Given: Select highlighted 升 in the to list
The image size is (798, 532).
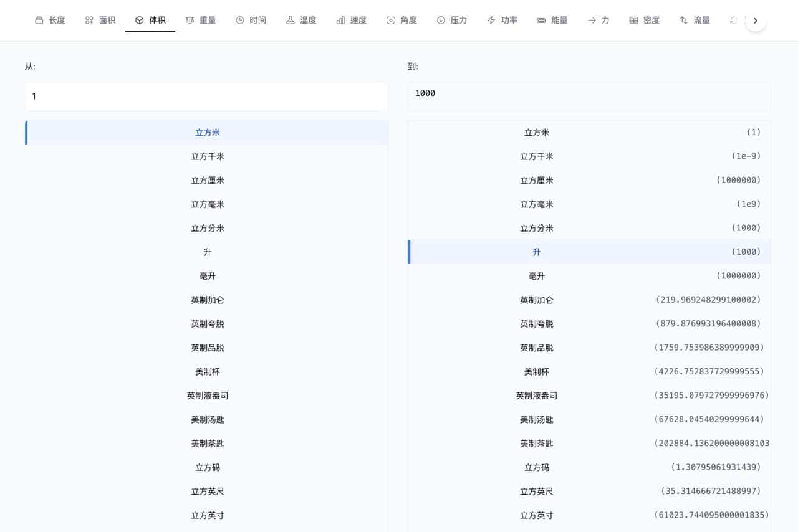Looking at the screenshot, I should pos(589,252).
